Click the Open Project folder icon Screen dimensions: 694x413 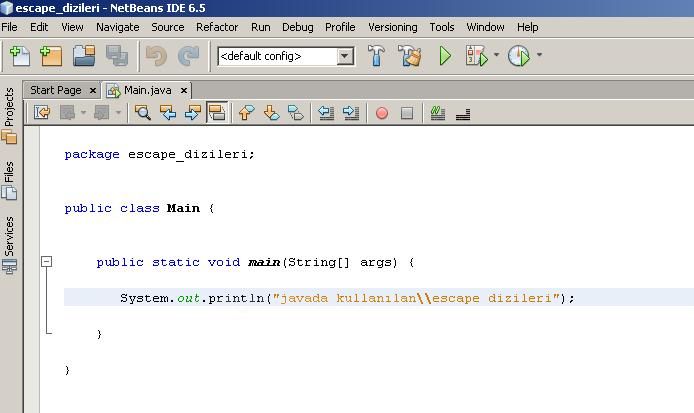click(x=84, y=56)
